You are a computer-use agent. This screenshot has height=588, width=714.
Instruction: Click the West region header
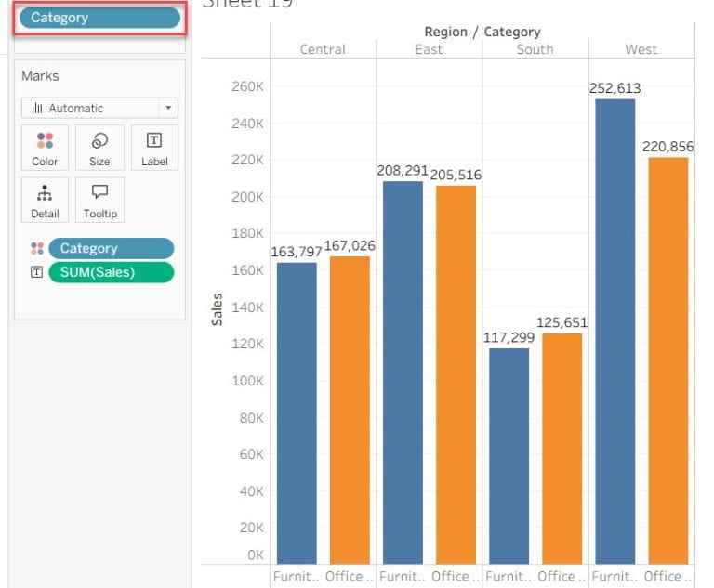641,49
